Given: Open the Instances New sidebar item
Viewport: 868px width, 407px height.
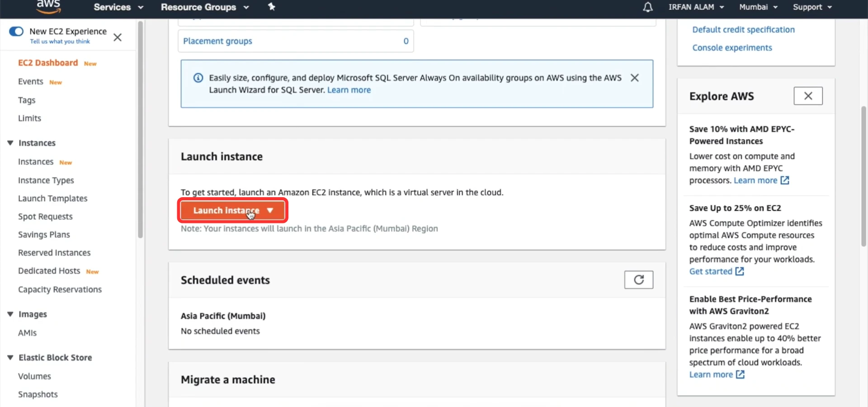Looking at the screenshot, I should [36, 162].
